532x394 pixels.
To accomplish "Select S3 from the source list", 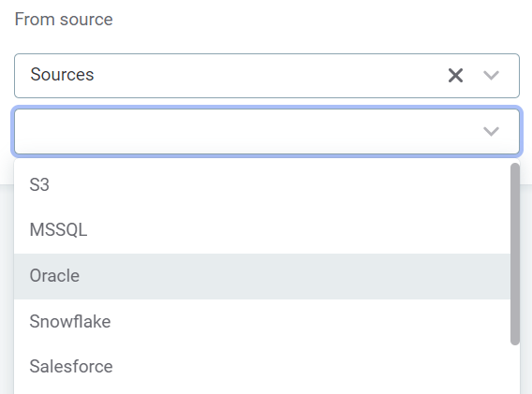I will 262,184.
